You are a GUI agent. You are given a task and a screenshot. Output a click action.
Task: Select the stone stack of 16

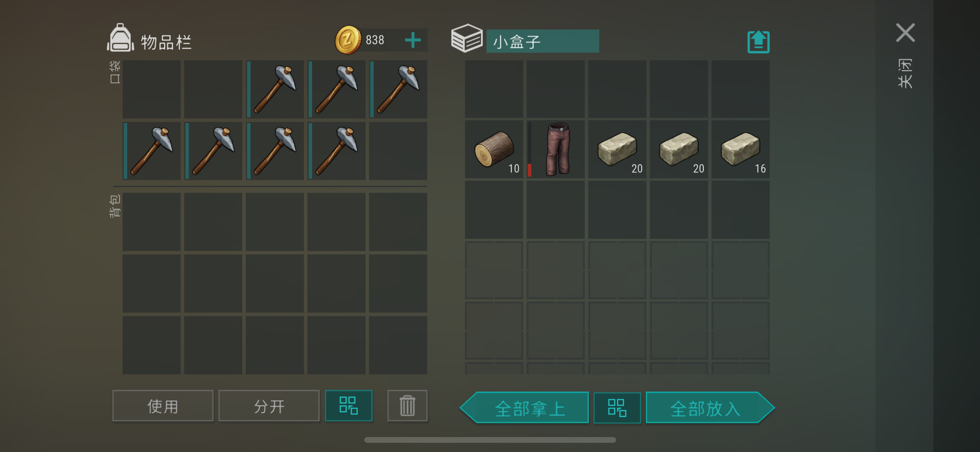(x=740, y=150)
